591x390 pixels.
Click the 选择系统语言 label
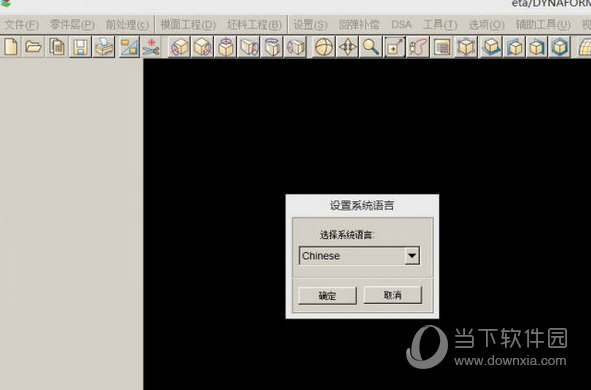(346, 235)
